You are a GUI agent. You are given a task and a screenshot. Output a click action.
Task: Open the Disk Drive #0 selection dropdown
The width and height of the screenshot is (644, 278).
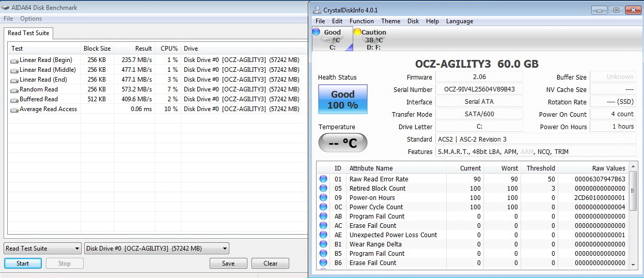[x=156, y=249]
